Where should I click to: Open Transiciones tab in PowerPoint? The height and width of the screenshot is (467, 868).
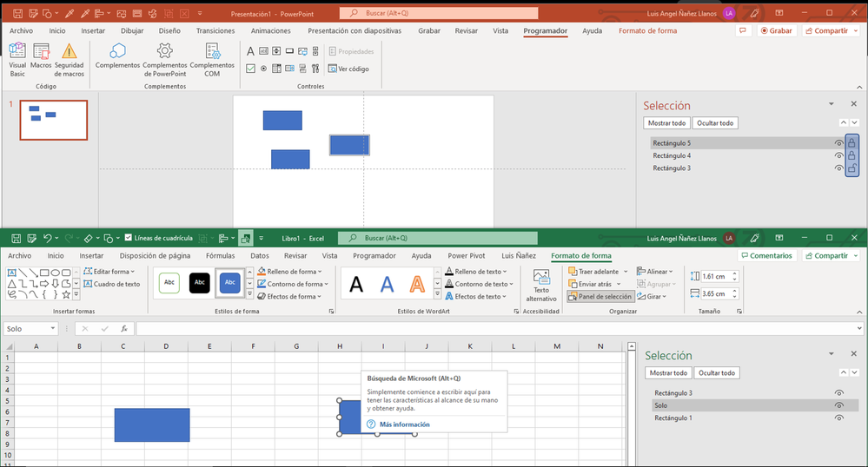(215, 31)
